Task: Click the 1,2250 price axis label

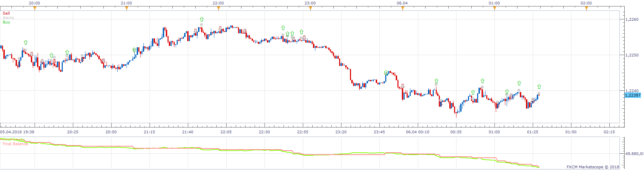Action: 632,55
